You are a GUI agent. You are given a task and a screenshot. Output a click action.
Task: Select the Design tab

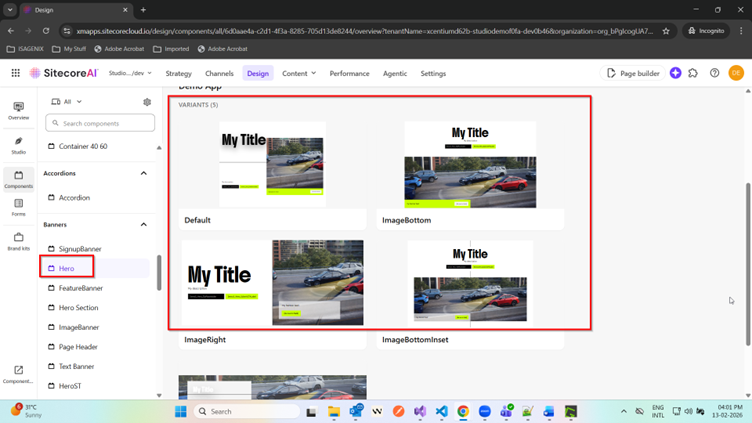click(x=258, y=73)
